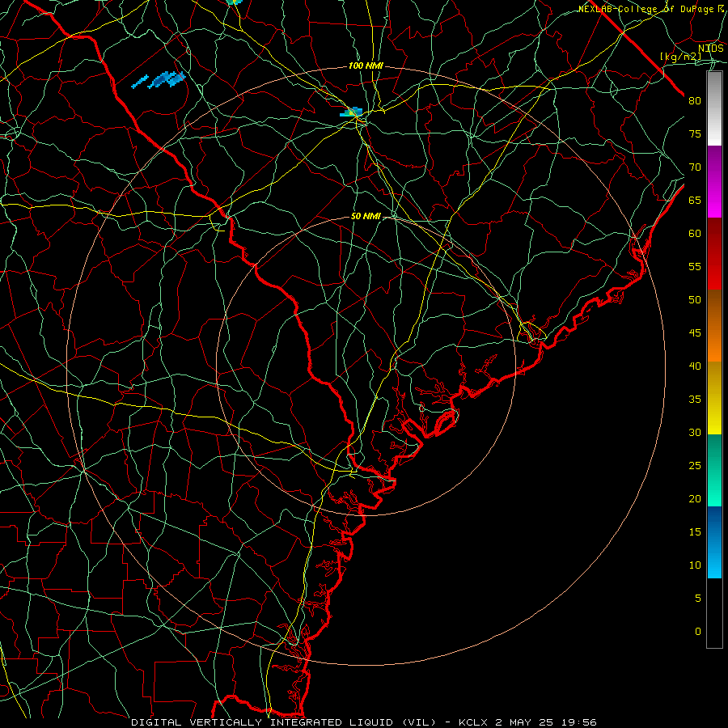Pick the black segment at the color bar bottom
This screenshot has height=728, width=728.
click(x=714, y=613)
